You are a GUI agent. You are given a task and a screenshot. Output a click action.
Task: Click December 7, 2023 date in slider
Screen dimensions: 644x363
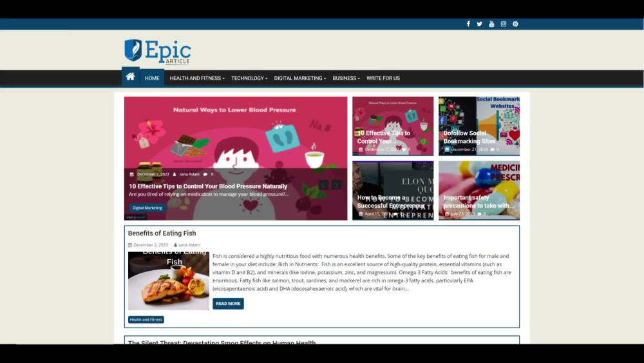(x=153, y=174)
